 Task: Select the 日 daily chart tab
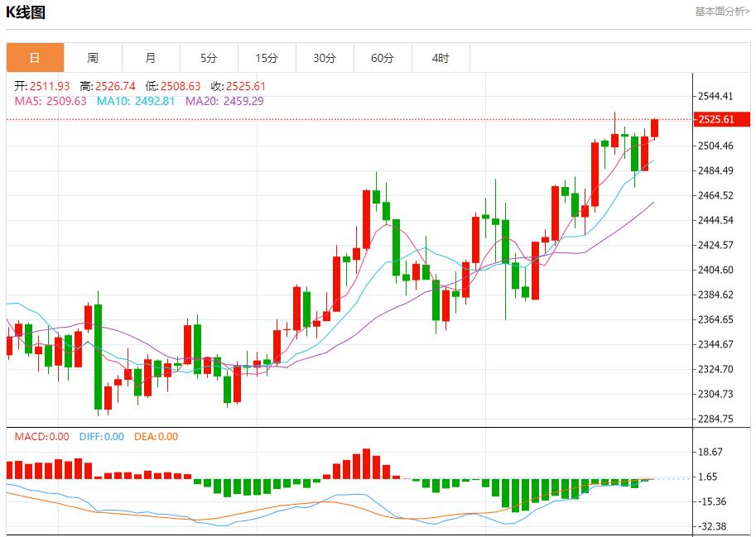[x=35, y=58]
